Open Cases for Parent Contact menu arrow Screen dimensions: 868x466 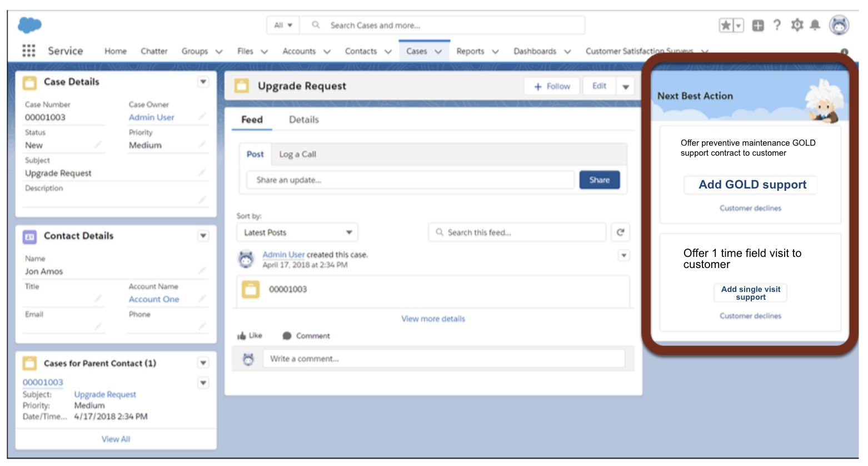(x=203, y=363)
